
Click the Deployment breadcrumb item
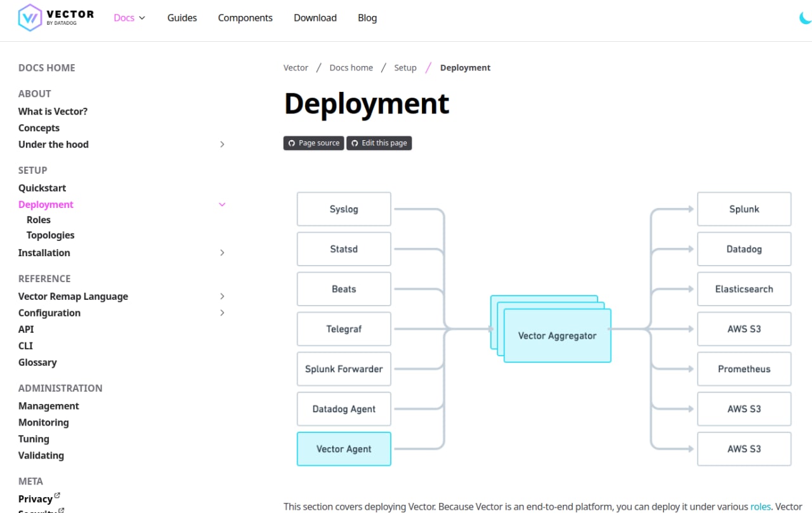pos(465,68)
